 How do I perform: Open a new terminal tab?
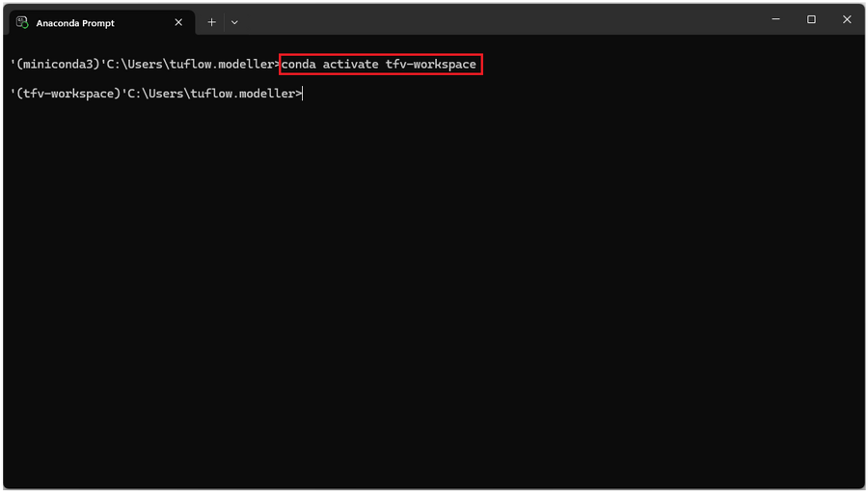tap(212, 22)
